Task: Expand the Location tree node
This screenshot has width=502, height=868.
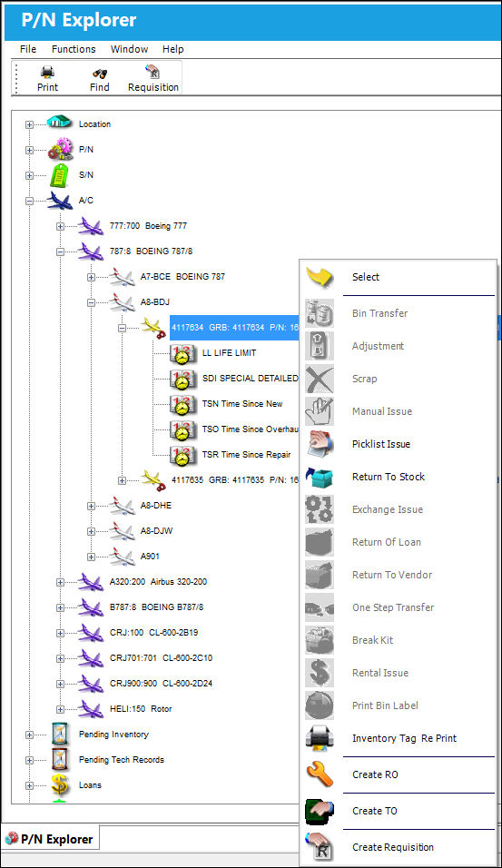Action: pos(29,124)
